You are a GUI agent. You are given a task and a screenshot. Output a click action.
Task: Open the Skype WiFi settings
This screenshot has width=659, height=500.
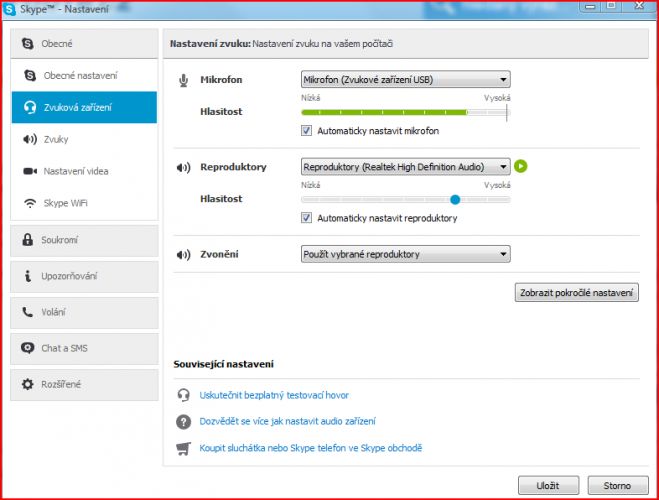(x=84, y=203)
